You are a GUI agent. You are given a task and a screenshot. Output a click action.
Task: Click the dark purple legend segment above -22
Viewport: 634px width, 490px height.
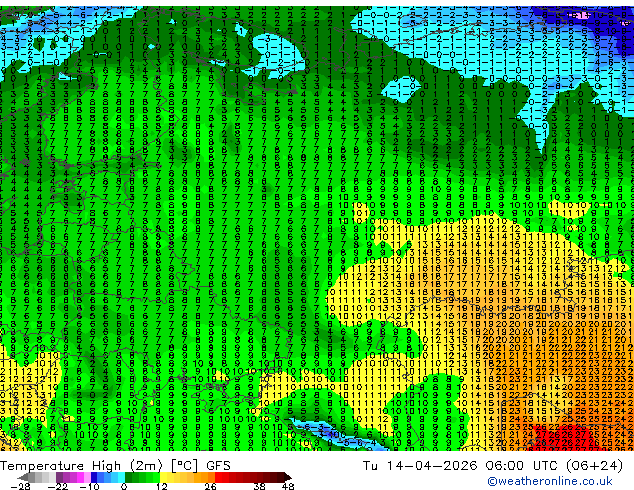59,477
